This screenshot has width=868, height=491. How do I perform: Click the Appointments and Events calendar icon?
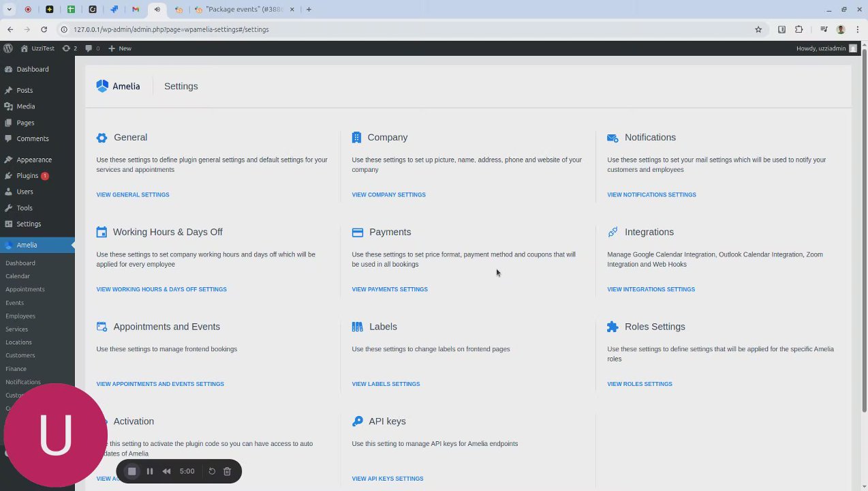coord(102,327)
